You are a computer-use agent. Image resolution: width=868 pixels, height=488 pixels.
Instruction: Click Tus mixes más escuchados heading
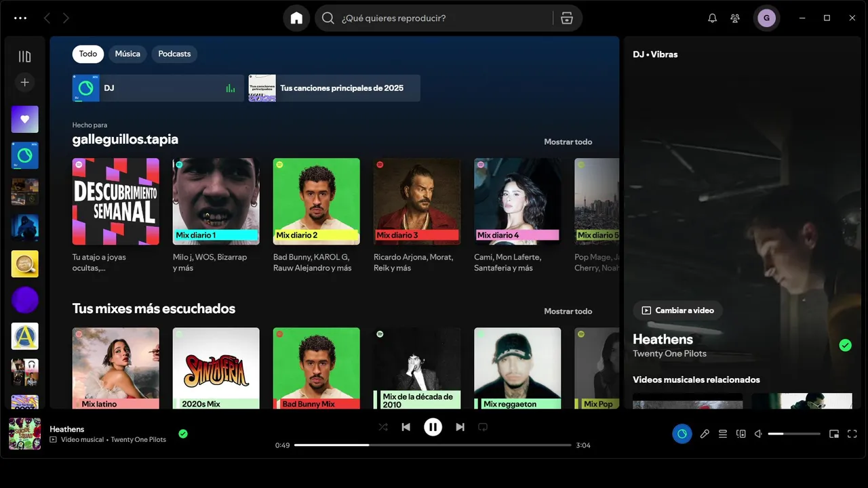coord(154,309)
